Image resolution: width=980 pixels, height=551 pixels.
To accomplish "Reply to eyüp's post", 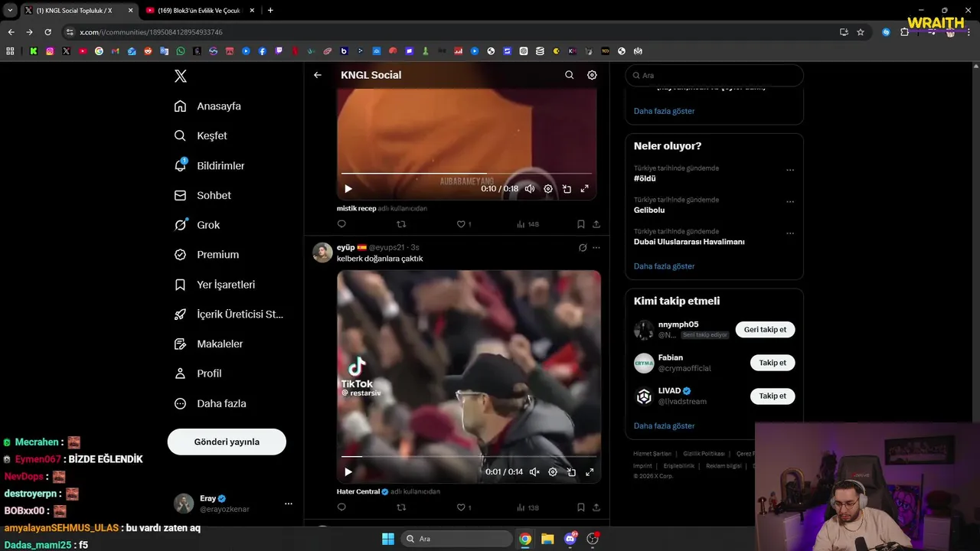I will click(341, 507).
